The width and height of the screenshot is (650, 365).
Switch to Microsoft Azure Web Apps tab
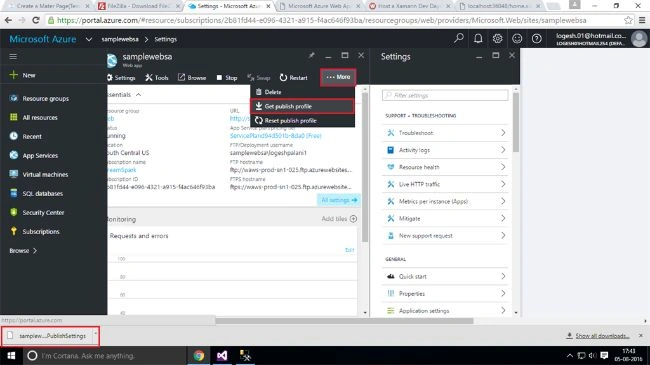point(319,6)
